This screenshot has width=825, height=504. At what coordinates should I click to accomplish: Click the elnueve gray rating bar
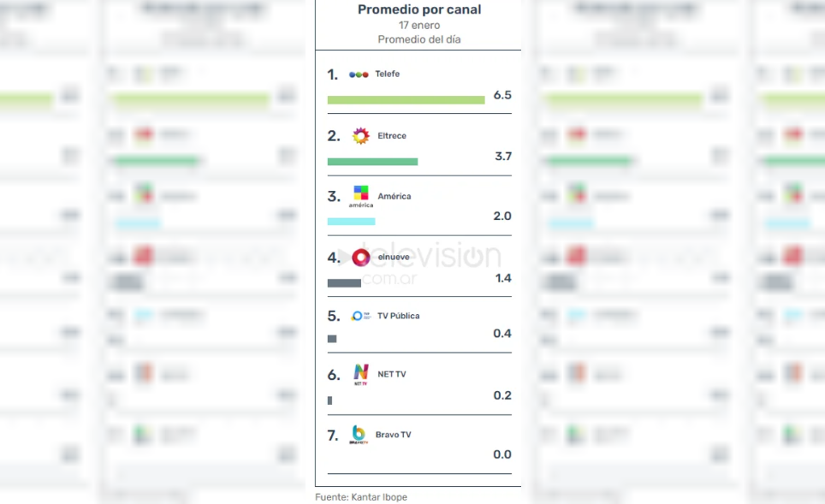[344, 283]
